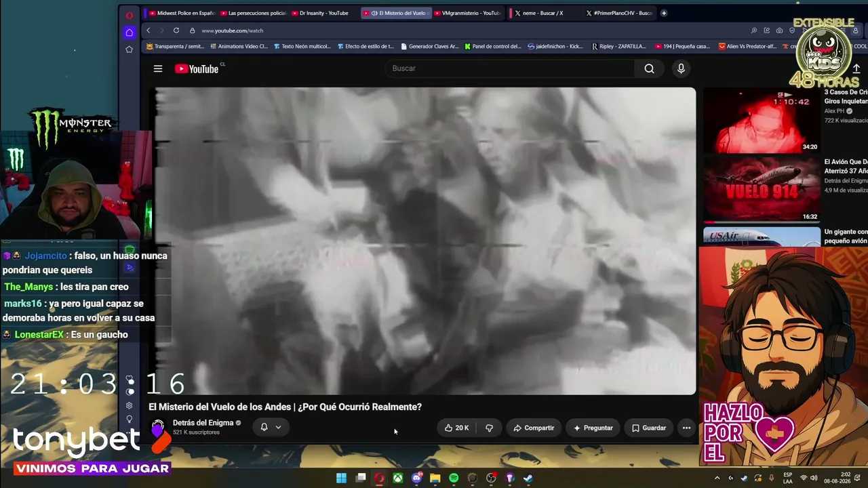Open Discord from the taskbar

pyautogui.click(x=416, y=478)
